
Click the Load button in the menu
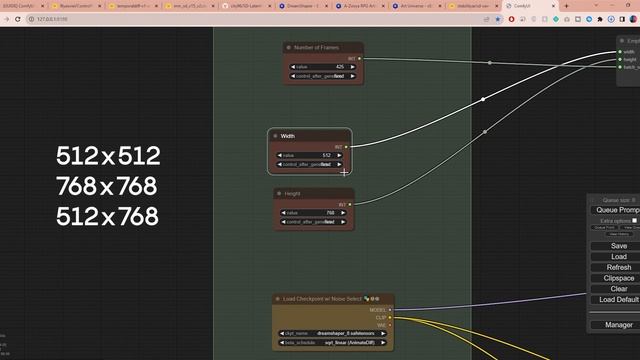point(616,257)
